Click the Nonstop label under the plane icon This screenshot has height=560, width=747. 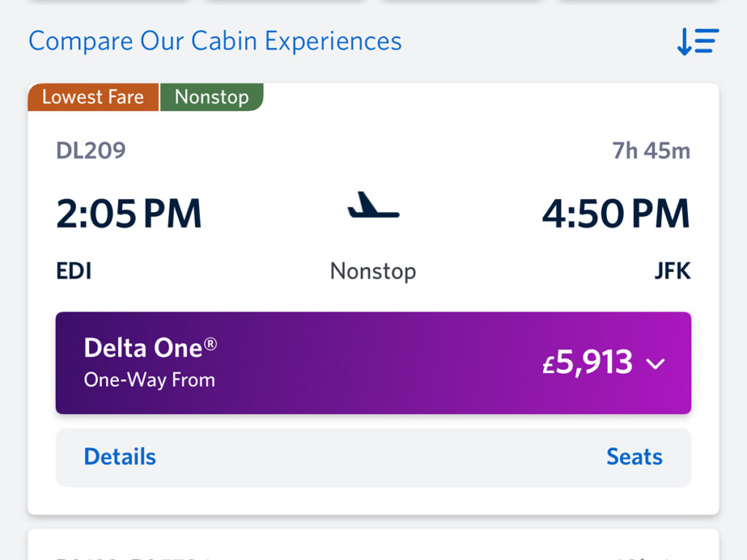[x=373, y=271]
